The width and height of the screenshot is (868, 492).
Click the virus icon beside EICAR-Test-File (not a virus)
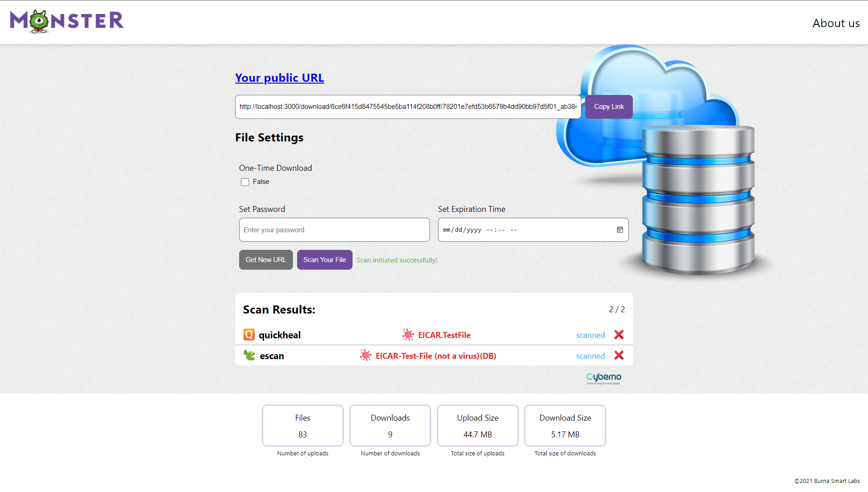(x=365, y=356)
